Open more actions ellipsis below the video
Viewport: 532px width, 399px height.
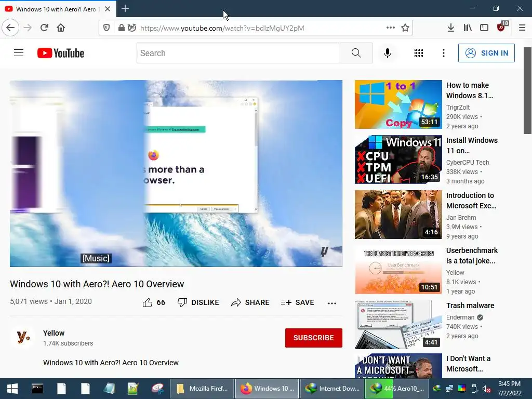tap(332, 303)
